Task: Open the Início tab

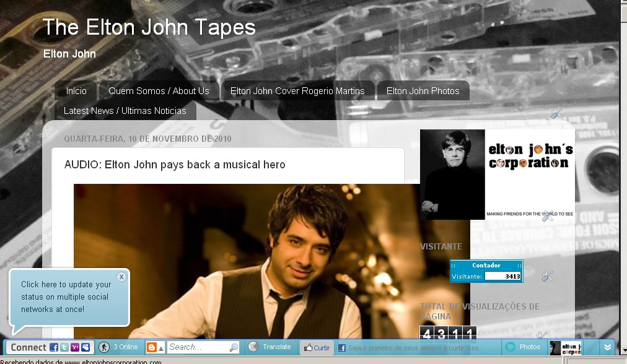Action: point(76,91)
